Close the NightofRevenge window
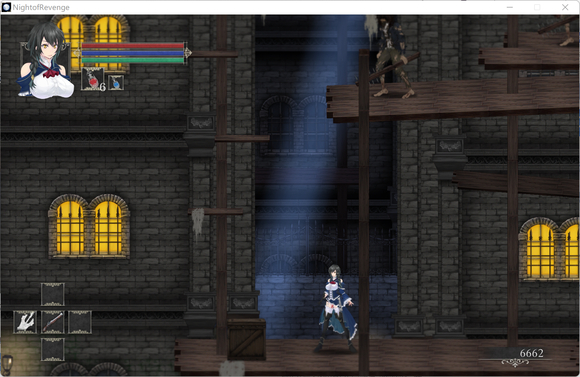The width and height of the screenshot is (580, 377). (565, 7)
